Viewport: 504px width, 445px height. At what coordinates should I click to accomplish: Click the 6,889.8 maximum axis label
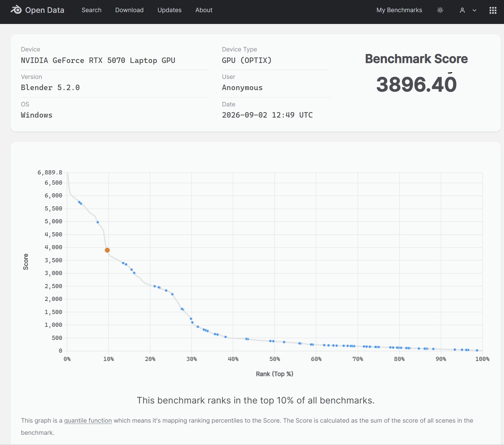point(50,173)
